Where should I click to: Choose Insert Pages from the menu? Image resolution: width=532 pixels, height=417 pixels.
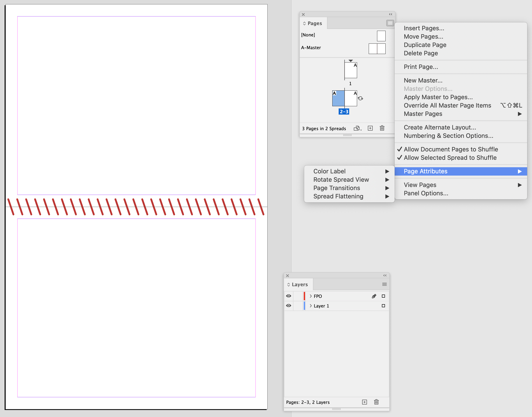coord(424,28)
